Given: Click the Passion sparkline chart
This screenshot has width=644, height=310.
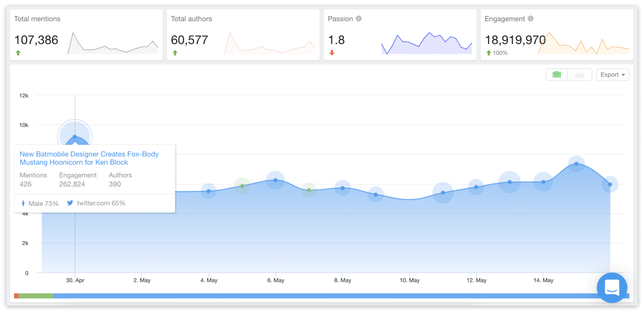Looking at the screenshot, I should click(427, 44).
